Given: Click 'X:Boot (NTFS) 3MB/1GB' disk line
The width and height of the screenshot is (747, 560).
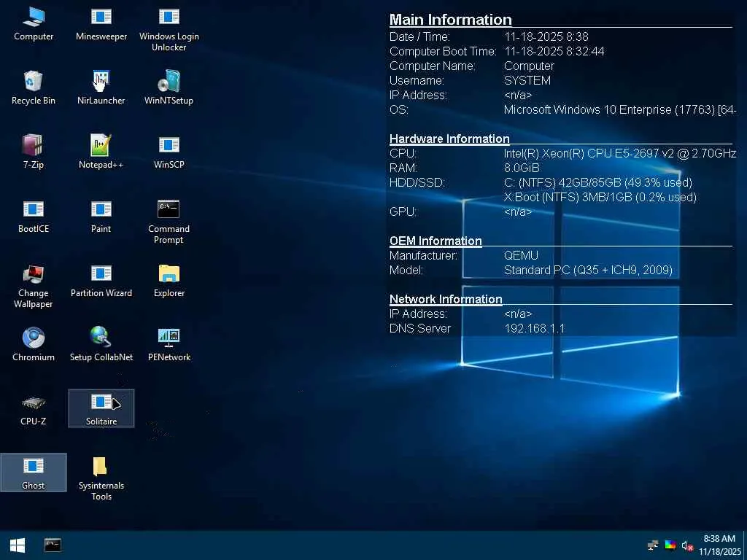Looking at the screenshot, I should coord(600,197).
